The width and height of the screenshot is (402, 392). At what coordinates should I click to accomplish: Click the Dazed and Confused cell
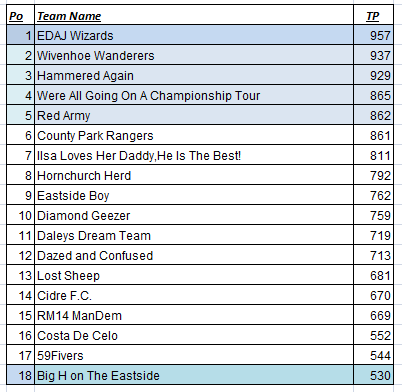(194, 255)
